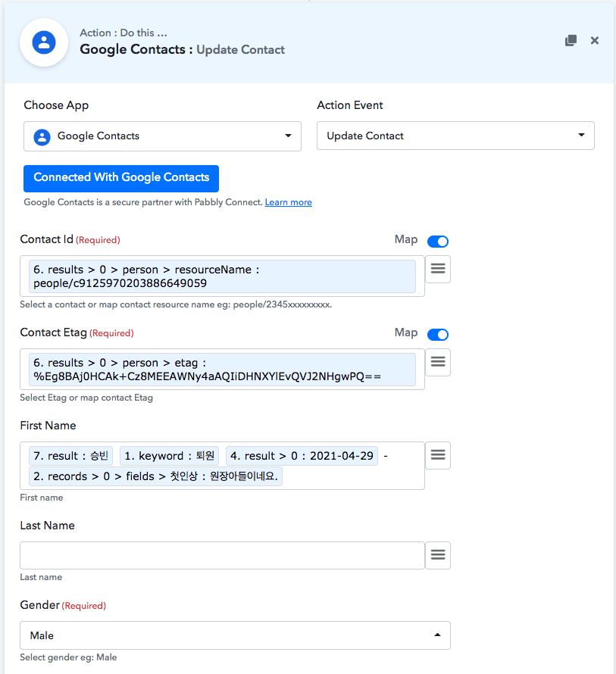Select the '7. result : 승빈' tag
616x674 pixels.
(71, 456)
